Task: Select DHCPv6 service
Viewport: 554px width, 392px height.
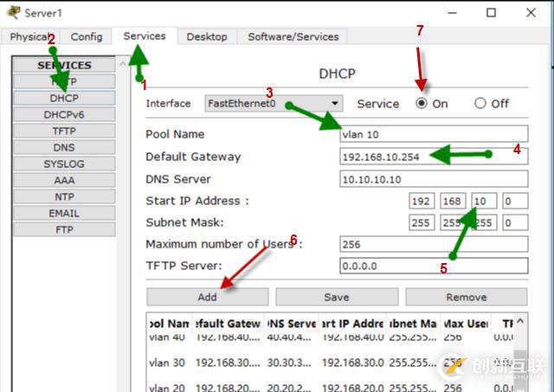Action: coord(64,115)
